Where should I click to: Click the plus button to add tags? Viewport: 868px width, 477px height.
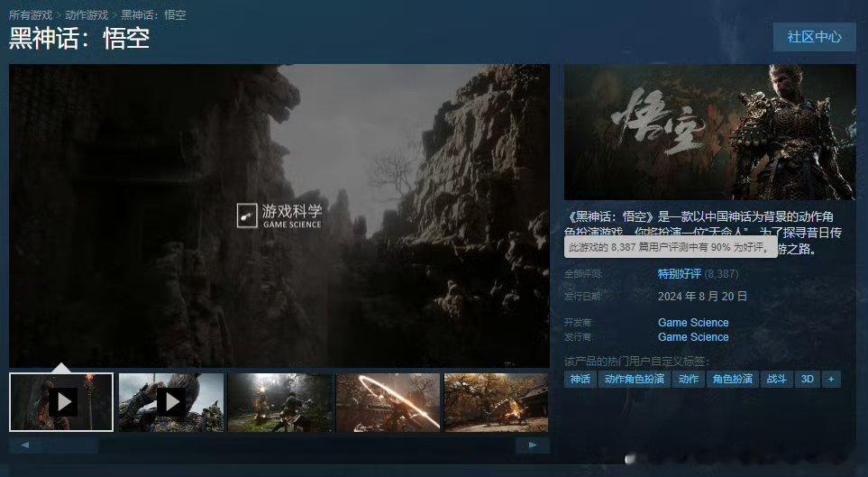pos(831,379)
